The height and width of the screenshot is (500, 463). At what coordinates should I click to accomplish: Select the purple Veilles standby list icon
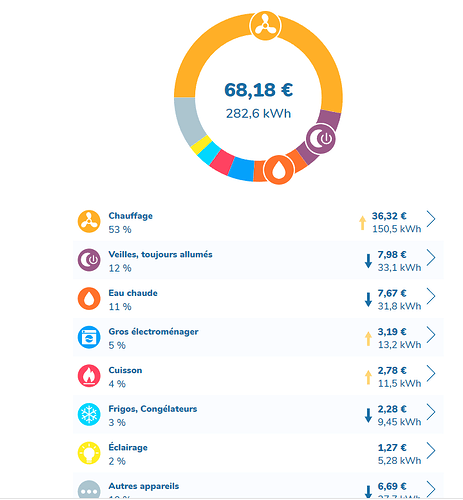pyautogui.click(x=89, y=260)
